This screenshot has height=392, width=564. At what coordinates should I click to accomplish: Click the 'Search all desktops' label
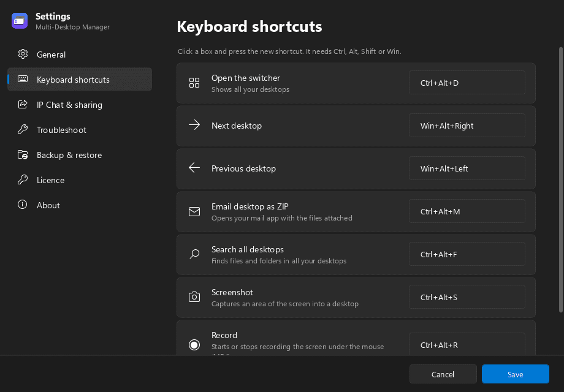248,249
